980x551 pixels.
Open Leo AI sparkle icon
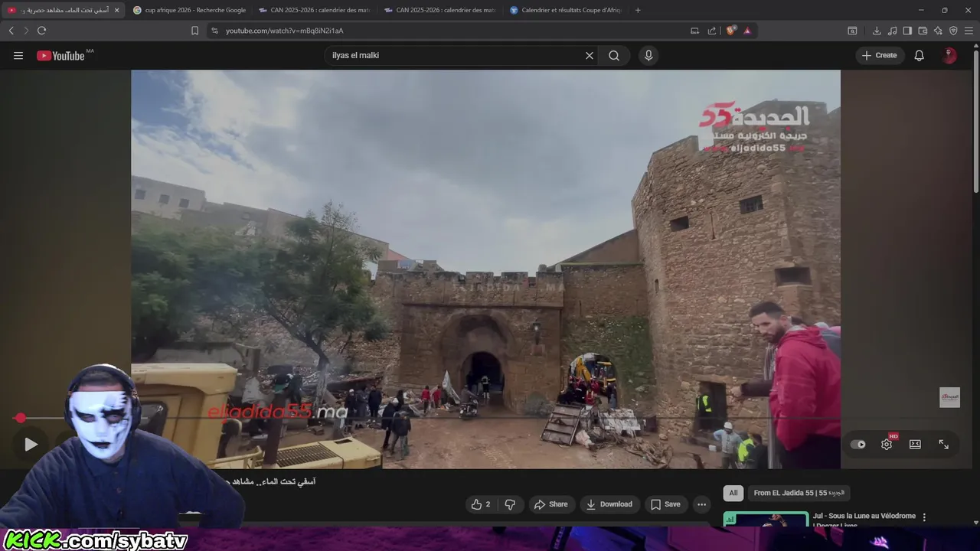pos(938,31)
